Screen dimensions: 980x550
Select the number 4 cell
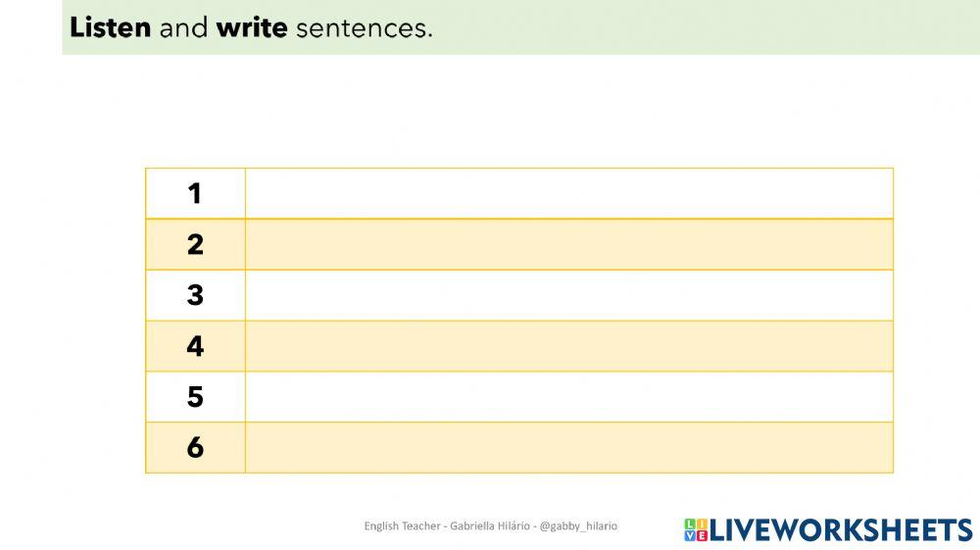point(195,346)
